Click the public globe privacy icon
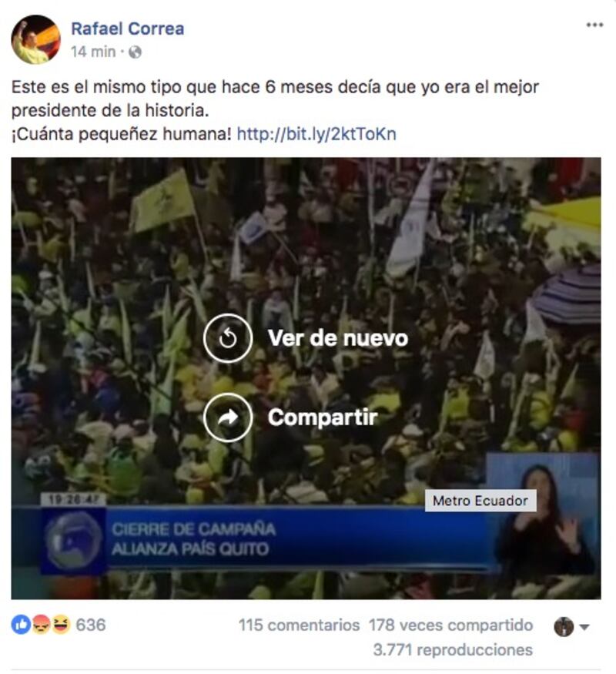 click(135, 52)
